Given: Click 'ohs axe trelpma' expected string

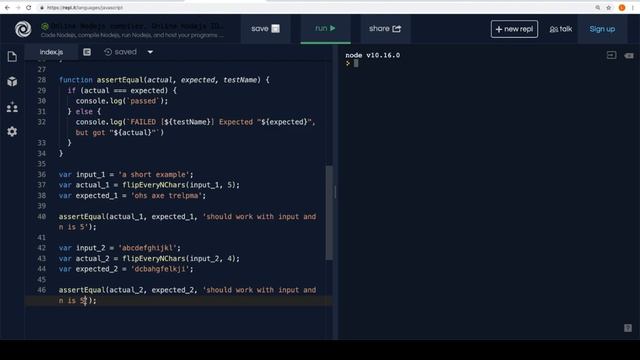Looking at the screenshot, I should click(x=167, y=196).
